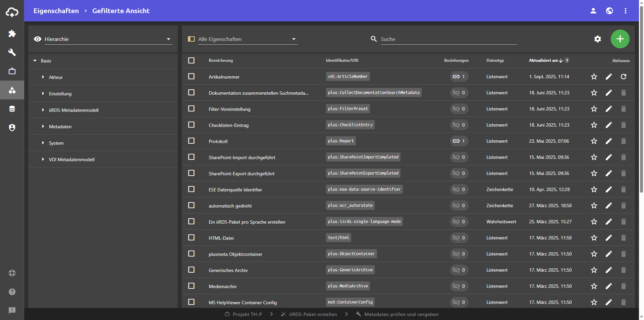Check the HTML-Datei row checkbox
Image resolution: width=644 pixels, height=320 pixels.
click(191, 237)
